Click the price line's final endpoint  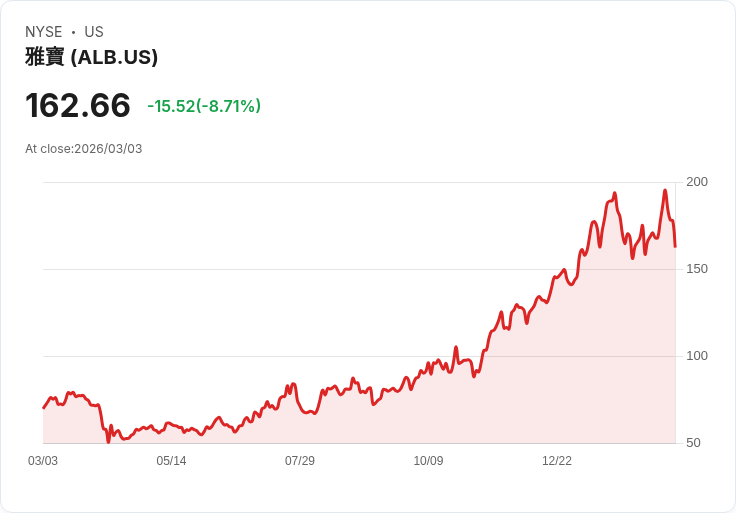675,246
